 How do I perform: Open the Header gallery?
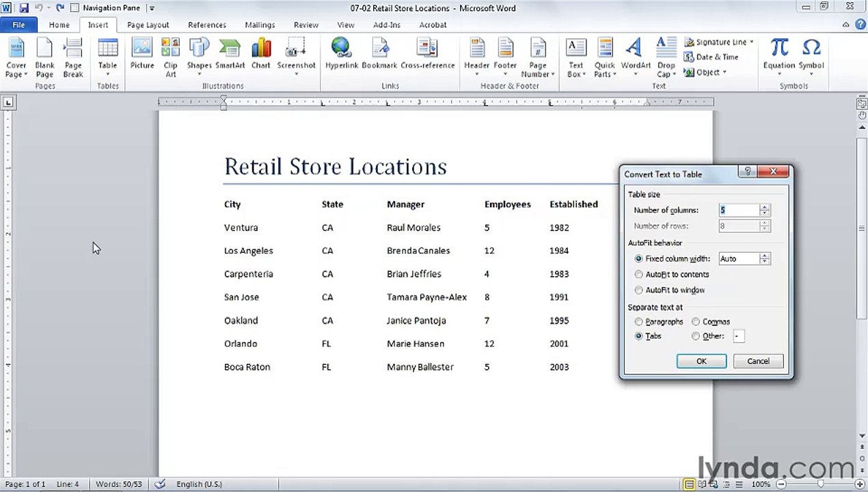click(x=476, y=58)
